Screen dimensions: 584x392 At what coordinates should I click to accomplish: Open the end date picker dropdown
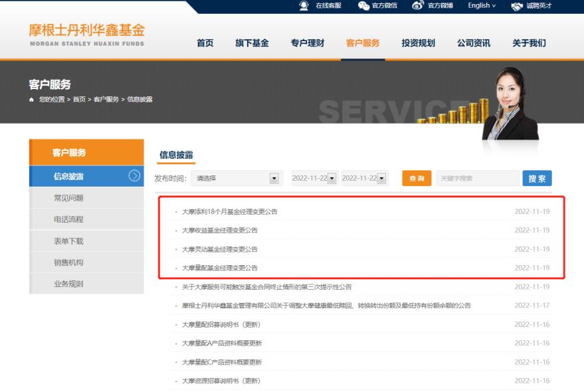tap(381, 178)
